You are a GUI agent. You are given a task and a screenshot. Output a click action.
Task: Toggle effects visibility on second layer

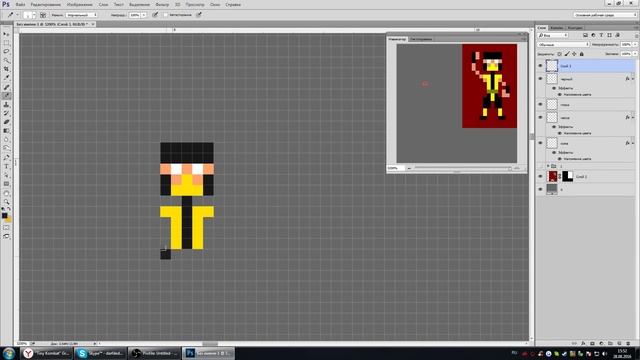click(x=554, y=88)
